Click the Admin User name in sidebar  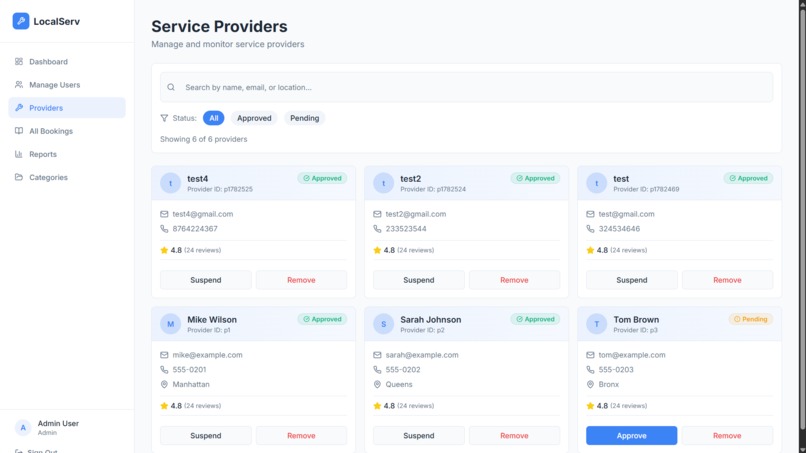click(x=58, y=424)
